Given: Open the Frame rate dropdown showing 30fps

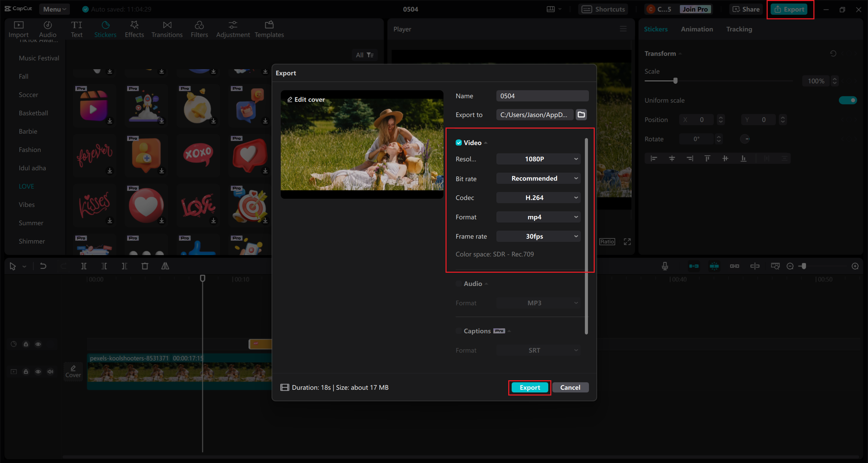Looking at the screenshot, I should (x=538, y=236).
